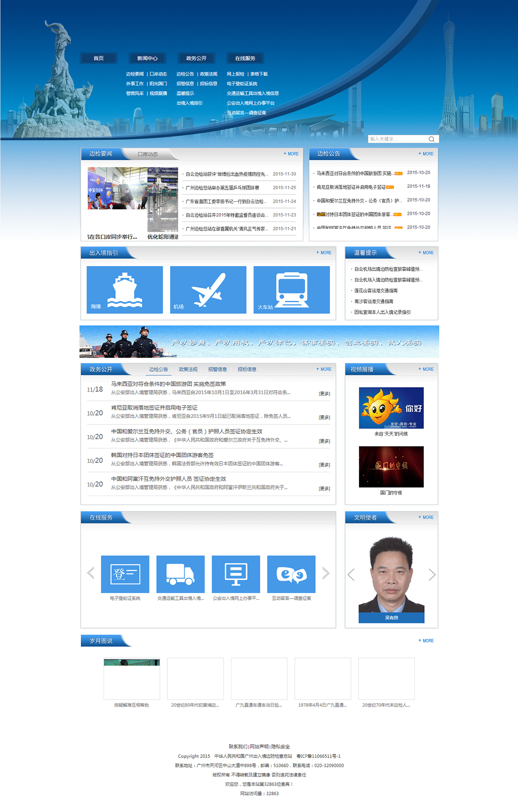Viewport: 518px width, 812px height.
Task: Open the 政务公开 navigation item
Action: (196, 58)
